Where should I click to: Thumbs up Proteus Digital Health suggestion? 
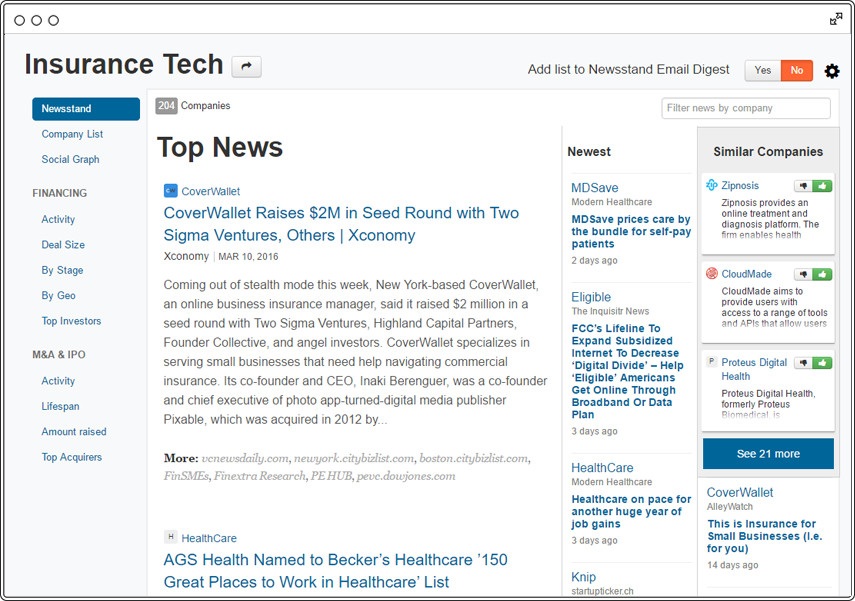pyautogui.click(x=822, y=363)
